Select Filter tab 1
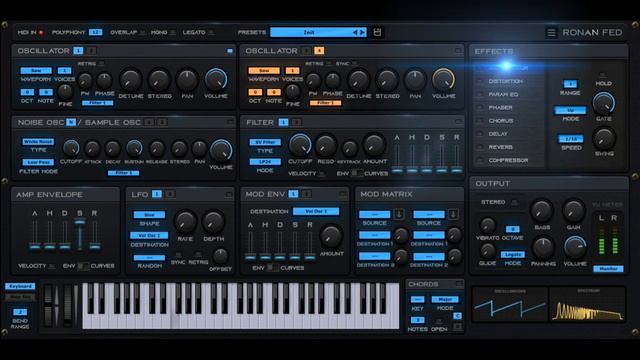This screenshot has height=360, width=640. 283,122
